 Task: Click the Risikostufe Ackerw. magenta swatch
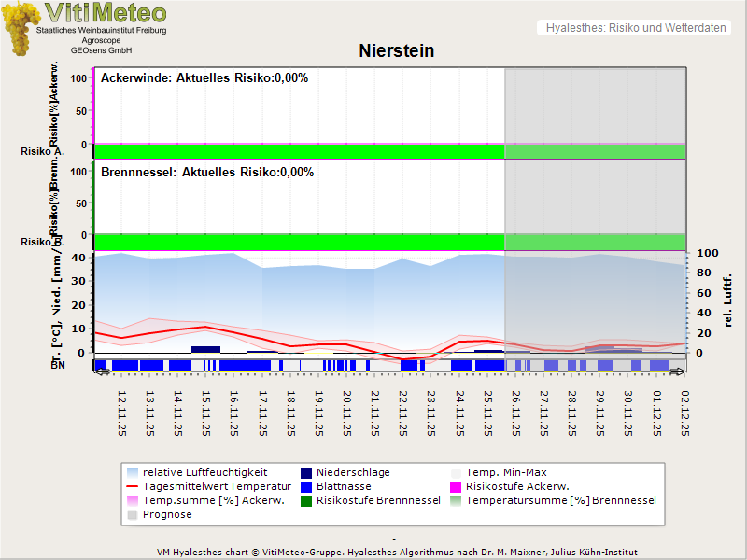point(457,486)
